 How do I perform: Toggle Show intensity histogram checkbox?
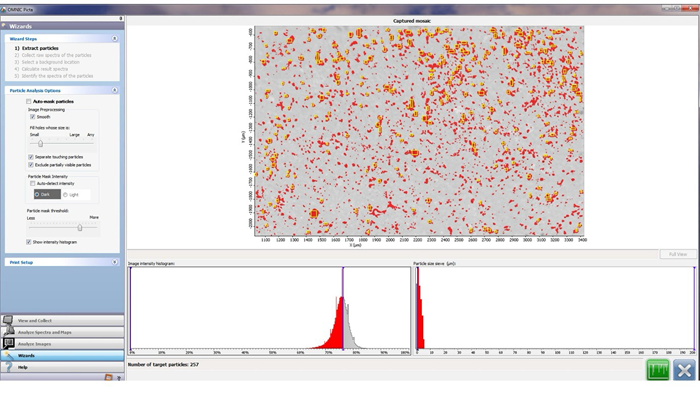[29, 242]
